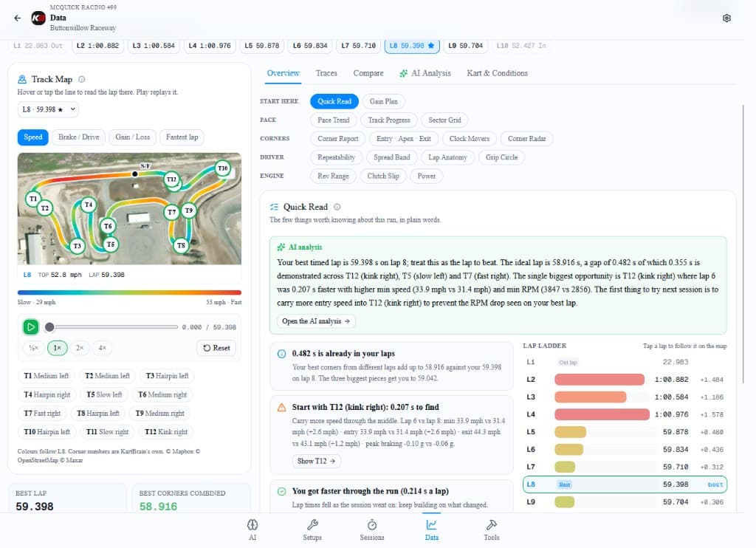Switch to AI Analysis tab
The width and height of the screenshot is (756, 548).
[x=425, y=73]
